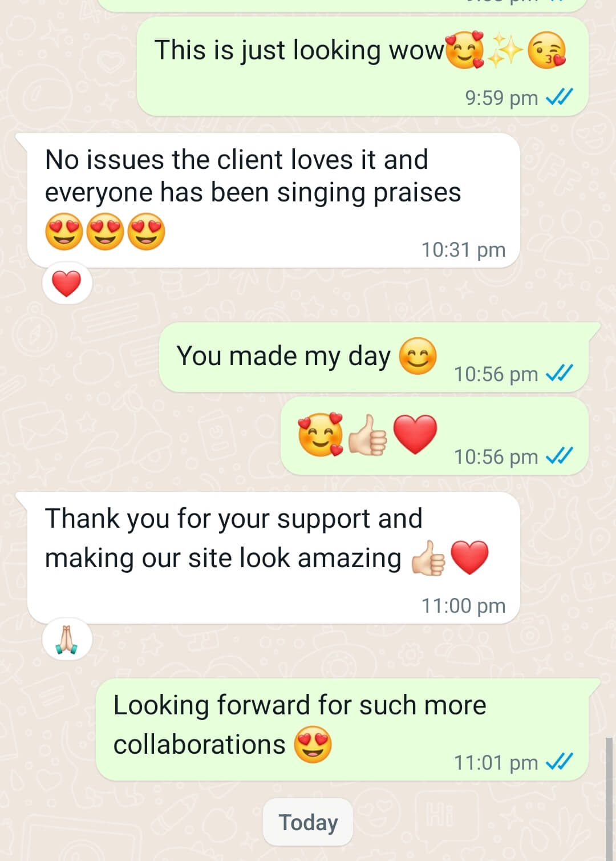Tap the sparkles emoji after 'wow'

click(505, 50)
